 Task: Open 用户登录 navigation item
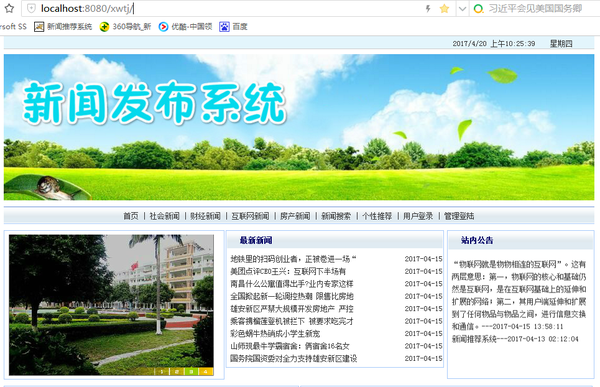[418, 216]
